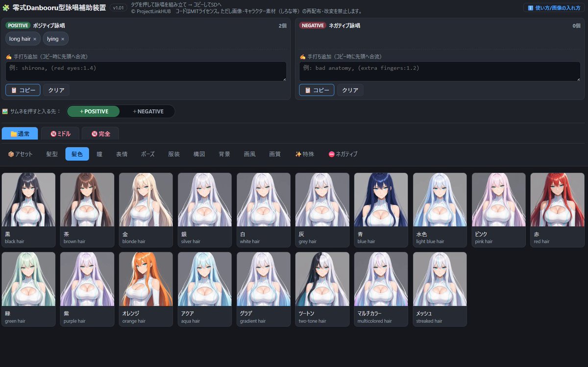The height and width of the screenshot is (367, 588).
Task: Add the brown hair thumbnail
Action: click(x=87, y=210)
